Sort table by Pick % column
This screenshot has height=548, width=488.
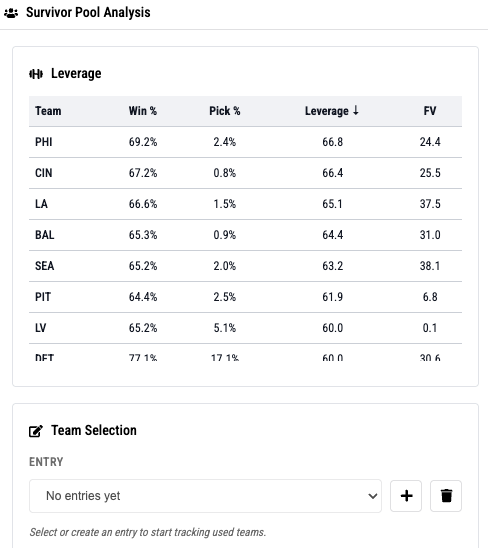click(x=225, y=111)
